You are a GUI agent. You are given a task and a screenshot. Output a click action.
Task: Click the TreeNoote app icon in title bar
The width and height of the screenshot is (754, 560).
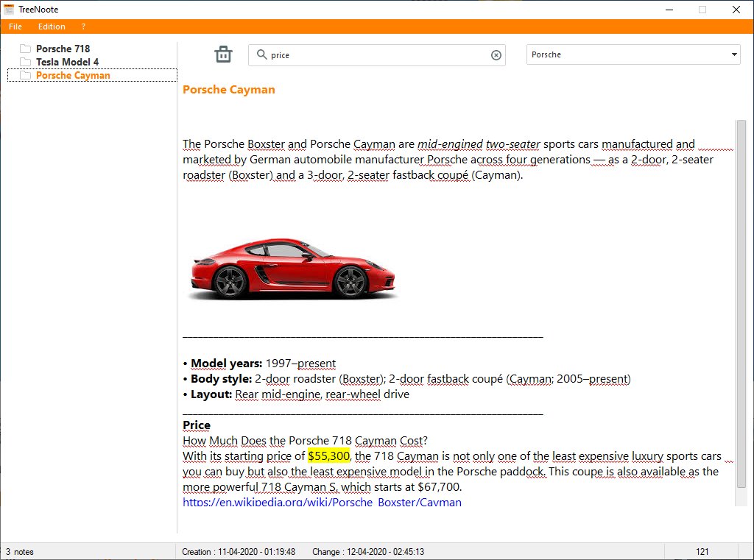[9, 9]
